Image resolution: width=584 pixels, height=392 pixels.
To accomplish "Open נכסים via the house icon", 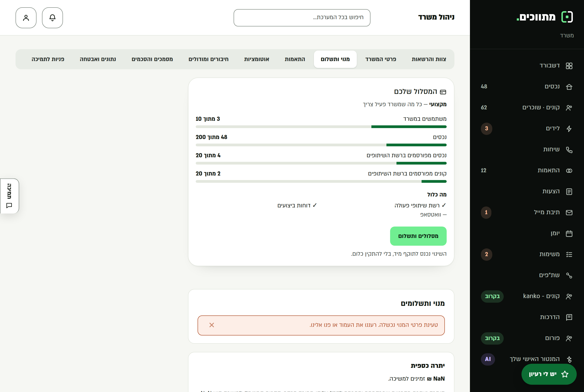I will click(569, 87).
